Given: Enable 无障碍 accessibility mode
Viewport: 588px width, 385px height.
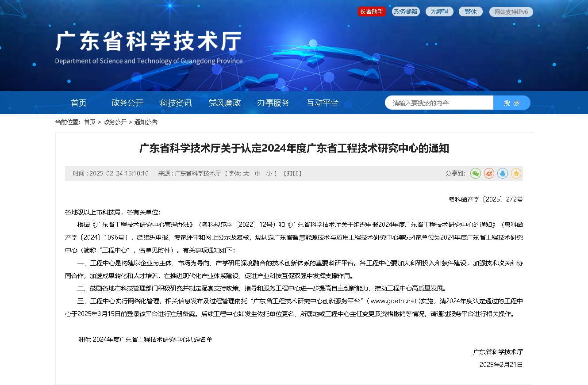Looking at the screenshot, I should point(438,11).
